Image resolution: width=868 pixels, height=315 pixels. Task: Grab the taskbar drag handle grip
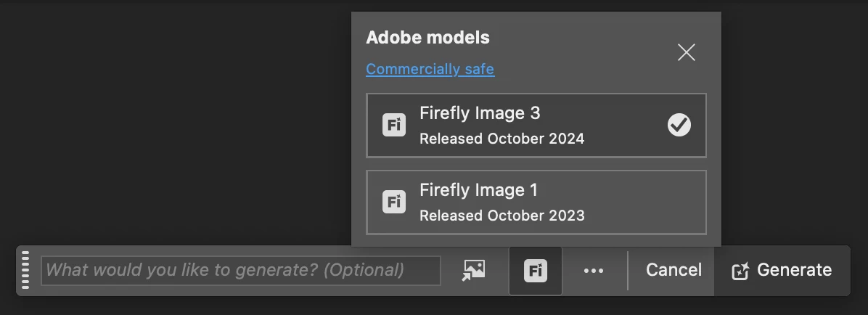tap(25, 270)
